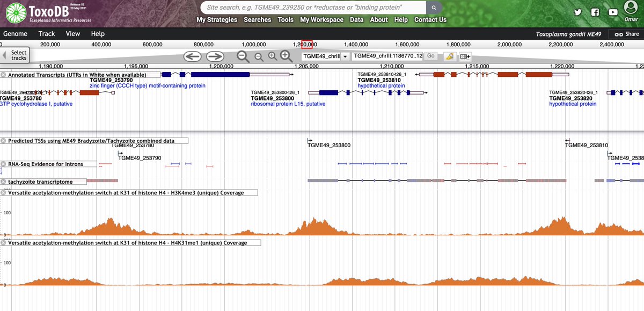
Task: Open ToxoDB's Twitter page via the bird icon
Action: tap(577, 12)
